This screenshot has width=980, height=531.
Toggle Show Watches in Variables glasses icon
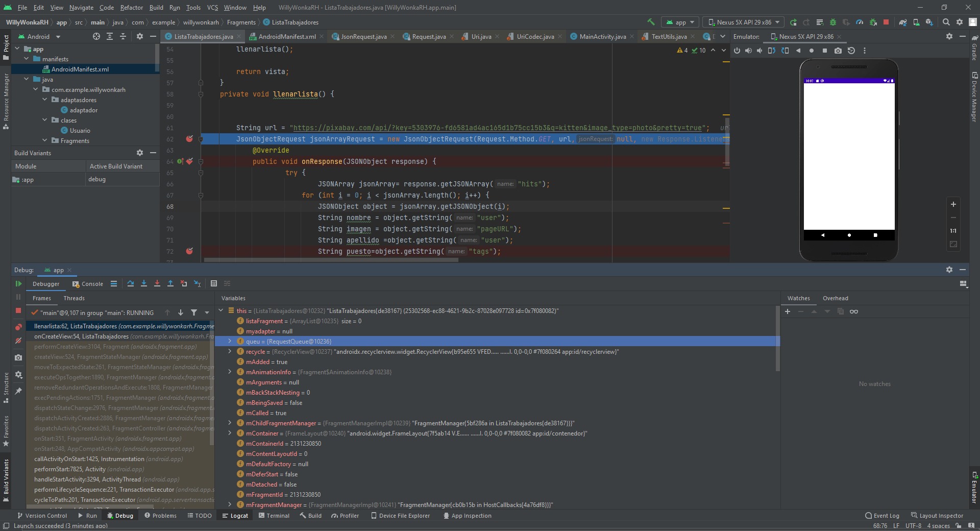pos(854,311)
